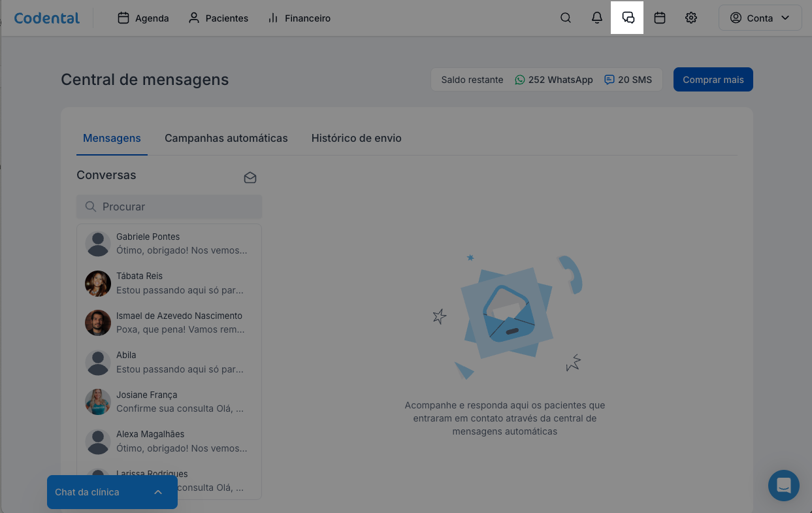Viewport: 812px width, 513px height.
Task: Navigate to the Financeiro section
Action: point(299,18)
